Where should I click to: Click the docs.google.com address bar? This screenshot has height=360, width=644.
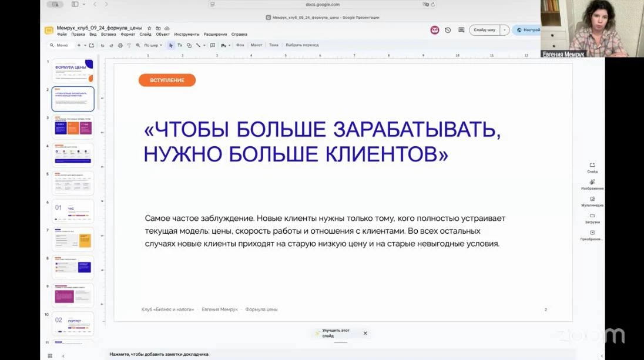[323, 5]
